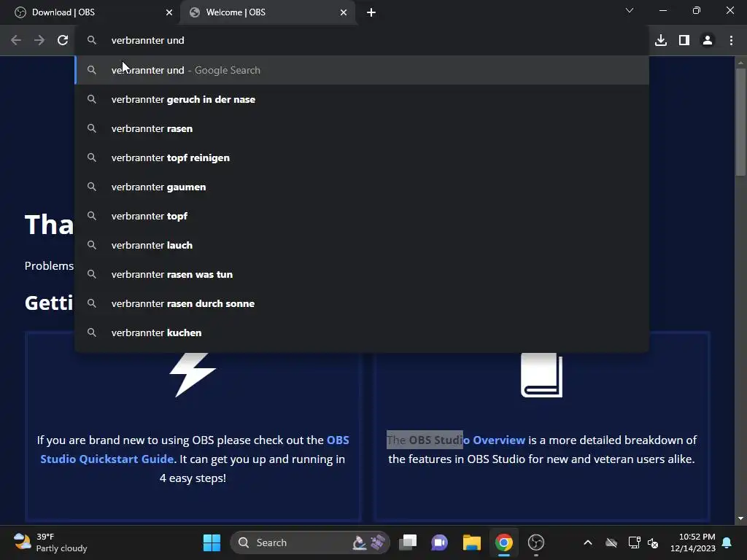Click the book overview icon
This screenshot has height=560, width=747.
click(x=542, y=375)
